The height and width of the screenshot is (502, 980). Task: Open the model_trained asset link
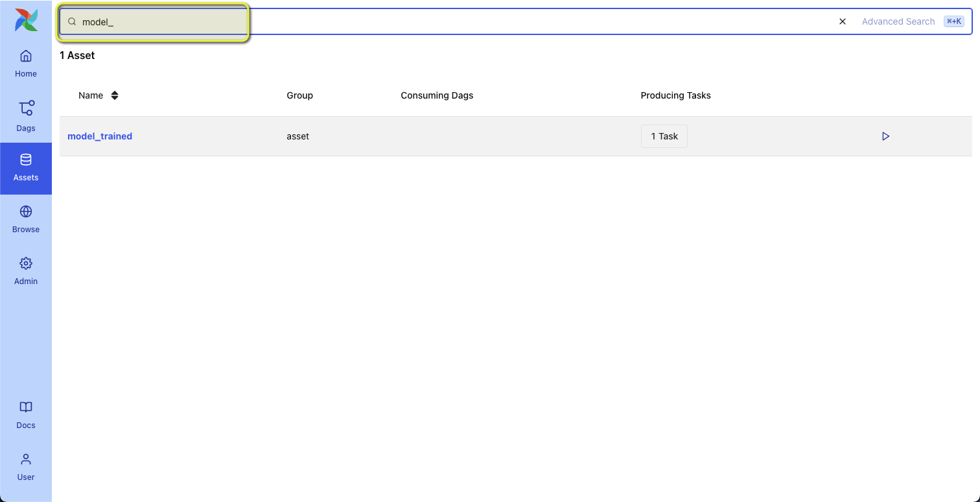point(100,136)
